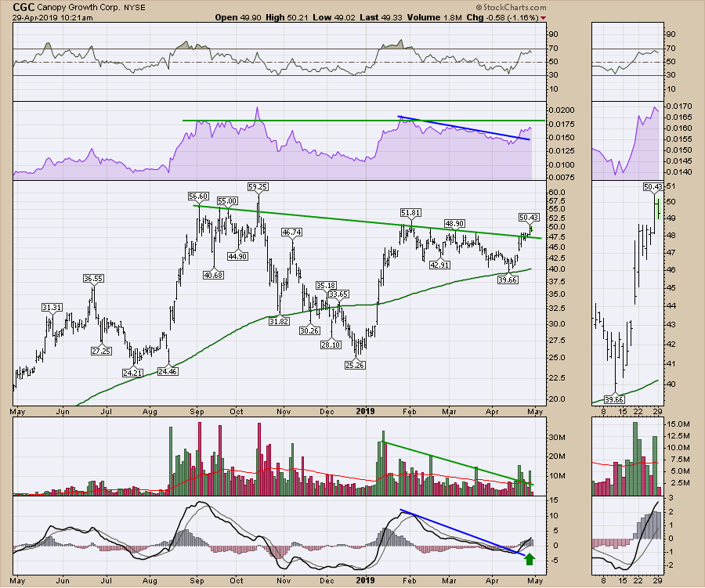The height and width of the screenshot is (588, 705).
Task: Click the Chg -0.58 (-1.16%) value
Action: click(502, 17)
